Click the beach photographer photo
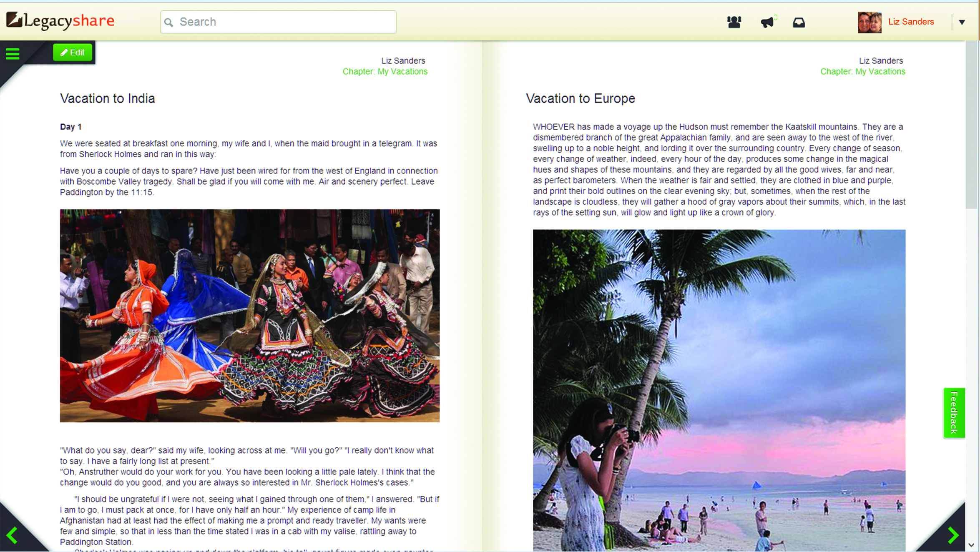980x552 pixels. tap(719, 390)
